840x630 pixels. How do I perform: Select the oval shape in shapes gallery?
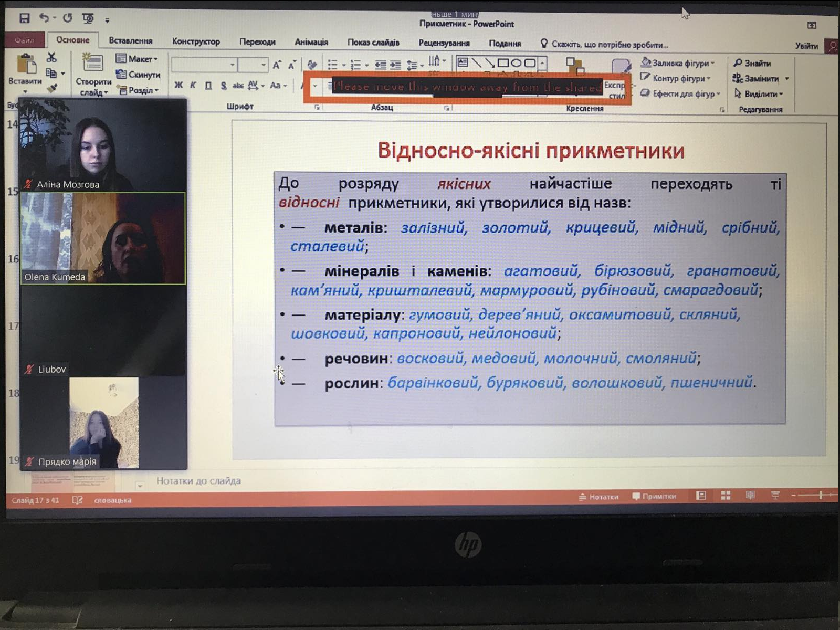[x=517, y=63]
